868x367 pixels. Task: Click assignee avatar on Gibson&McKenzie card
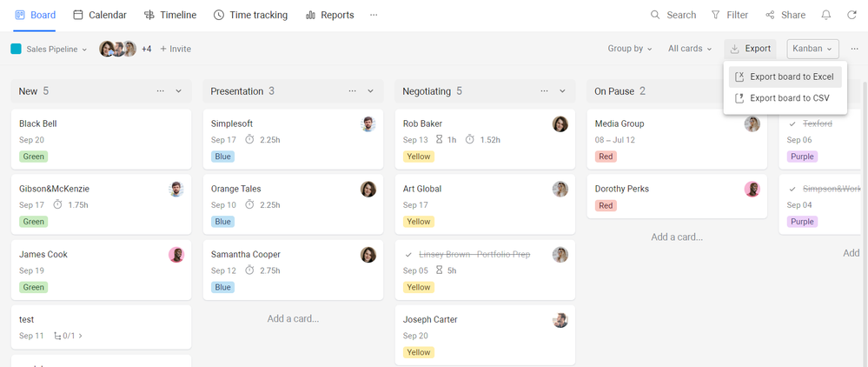(176, 189)
